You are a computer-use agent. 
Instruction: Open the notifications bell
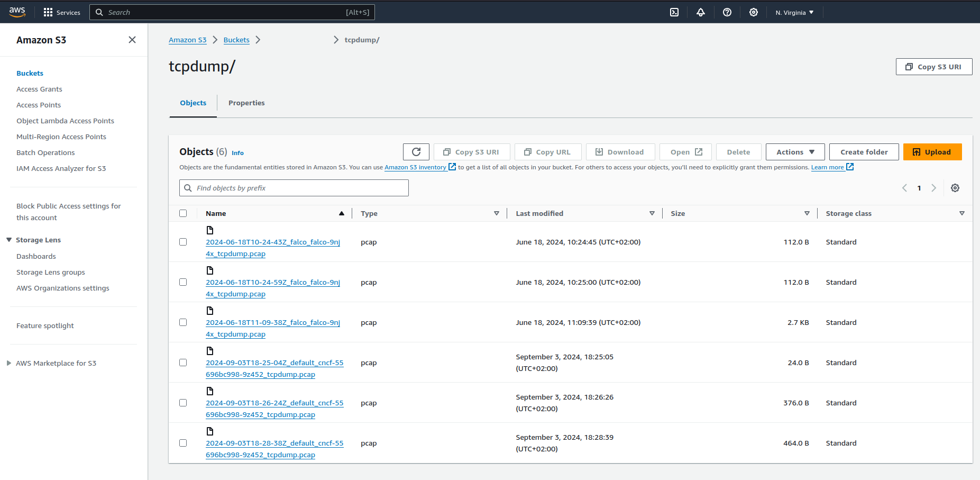tap(700, 12)
